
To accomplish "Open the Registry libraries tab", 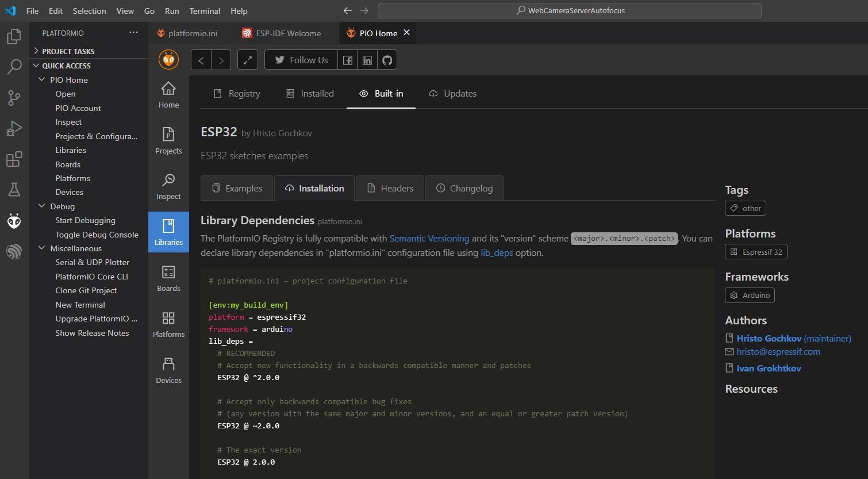I will coord(237,93).
